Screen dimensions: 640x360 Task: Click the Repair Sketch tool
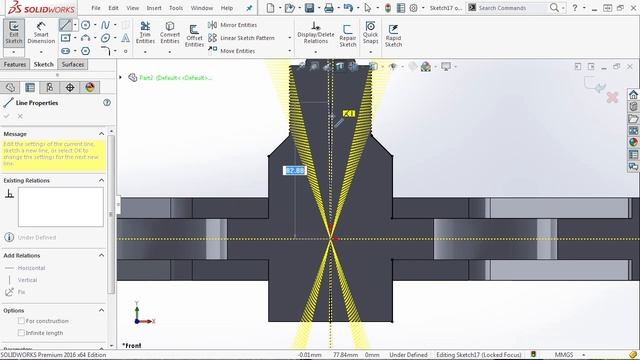[348, 36]
